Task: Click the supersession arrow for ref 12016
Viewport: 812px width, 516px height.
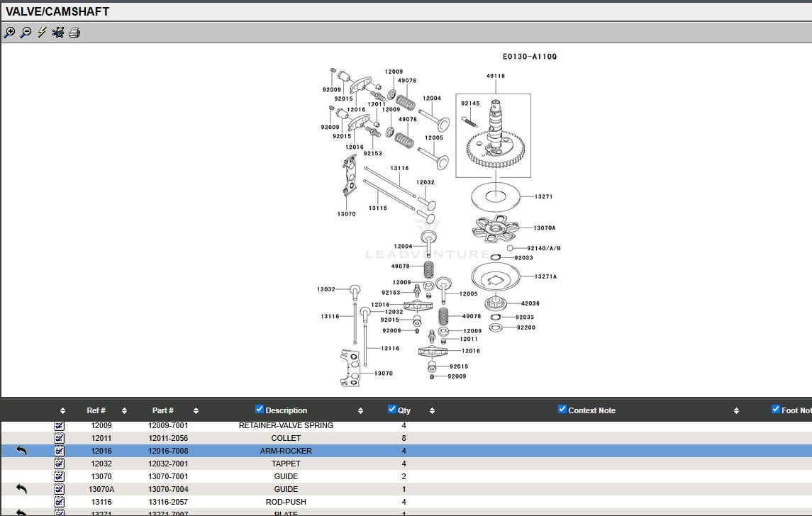Action: pyautogui.click(x=21, y=451)
